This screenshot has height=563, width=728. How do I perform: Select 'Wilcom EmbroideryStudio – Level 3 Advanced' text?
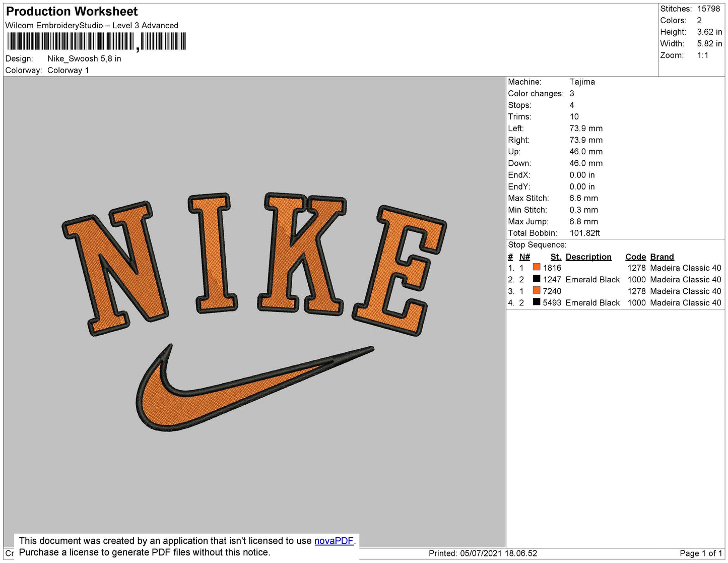(x=92, y=26)
